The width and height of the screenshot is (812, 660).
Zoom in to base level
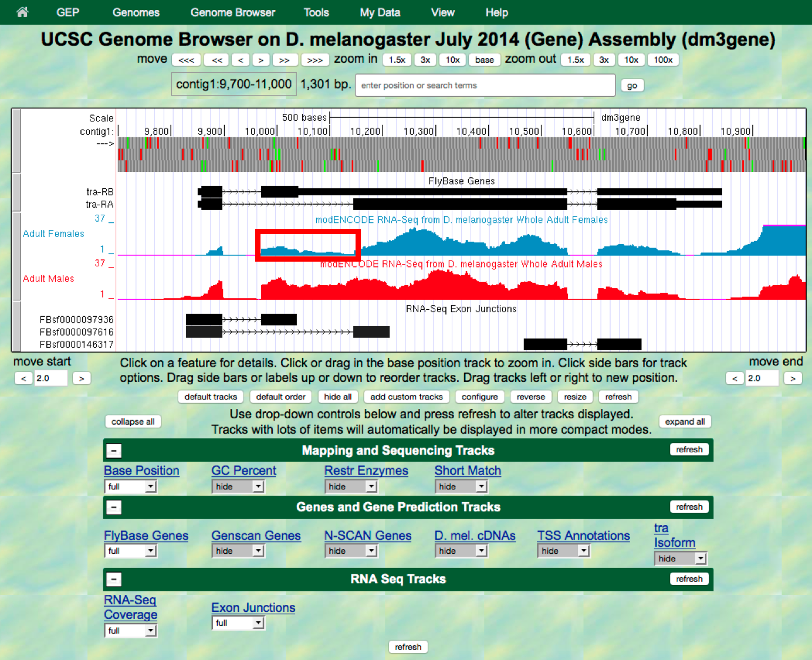tap(485, 60)
